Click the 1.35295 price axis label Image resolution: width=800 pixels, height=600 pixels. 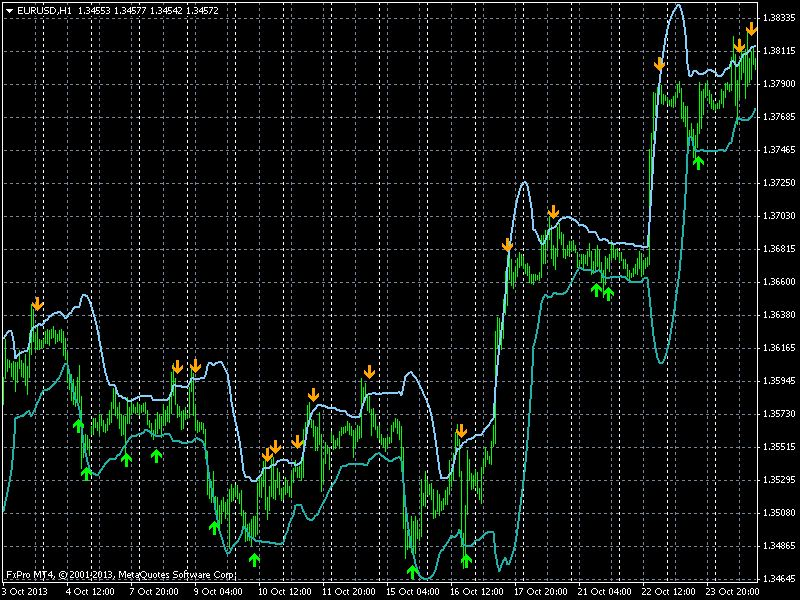tap(779, 480)
